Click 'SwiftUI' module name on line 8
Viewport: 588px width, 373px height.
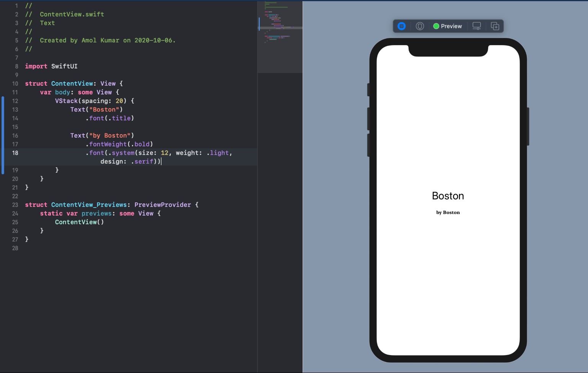64,66
